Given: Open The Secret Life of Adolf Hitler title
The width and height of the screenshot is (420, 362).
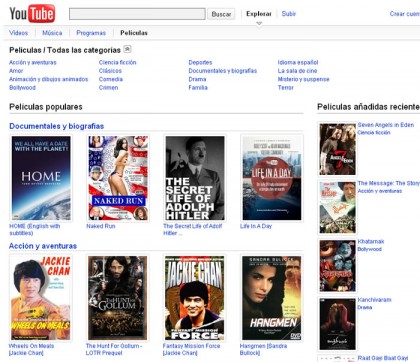Looking at the screenshot, I should (193, 229).
